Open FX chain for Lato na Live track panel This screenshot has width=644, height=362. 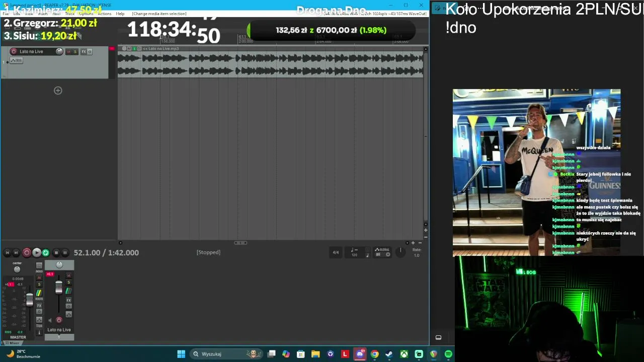tap(84, 52)
